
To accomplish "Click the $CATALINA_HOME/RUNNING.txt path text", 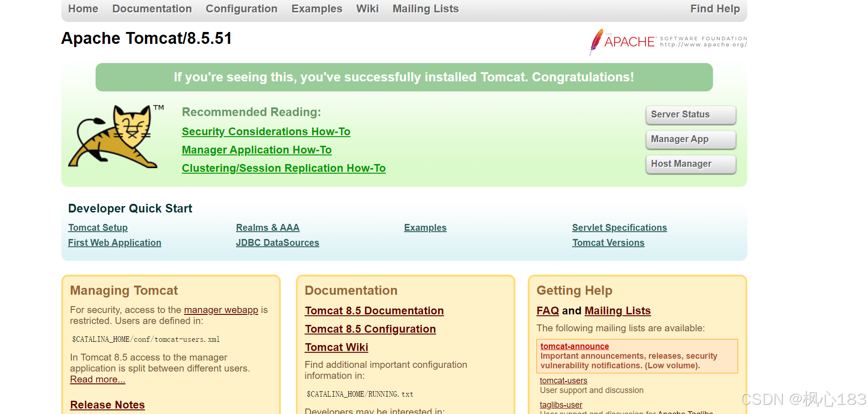I will [360, 394].
